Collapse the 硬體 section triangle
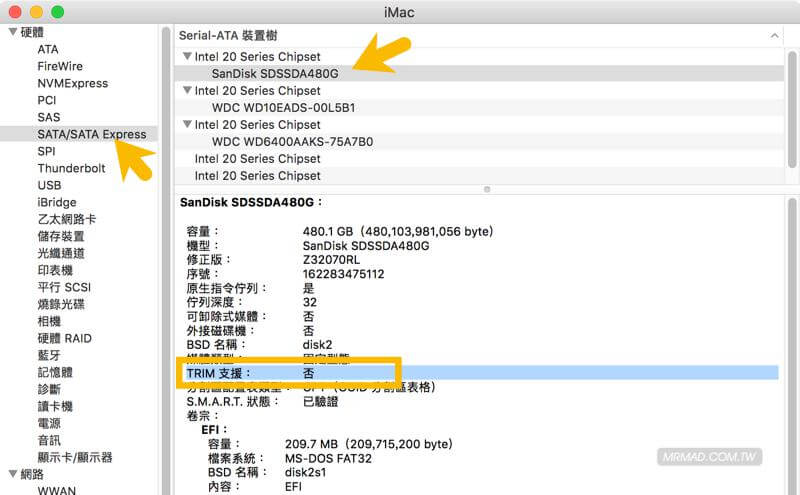Viewport: 800px width, 495px height. (x=13, y=32)
